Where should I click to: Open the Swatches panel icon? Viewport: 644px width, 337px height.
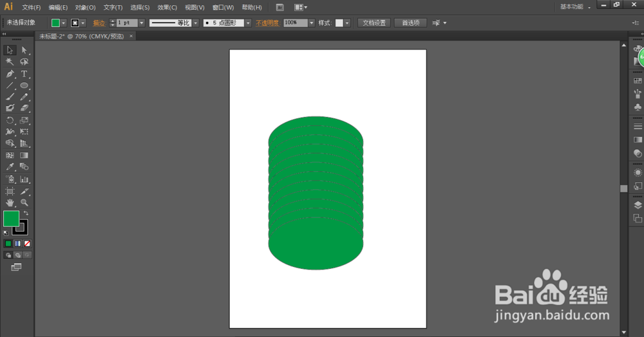coord(638,81)
